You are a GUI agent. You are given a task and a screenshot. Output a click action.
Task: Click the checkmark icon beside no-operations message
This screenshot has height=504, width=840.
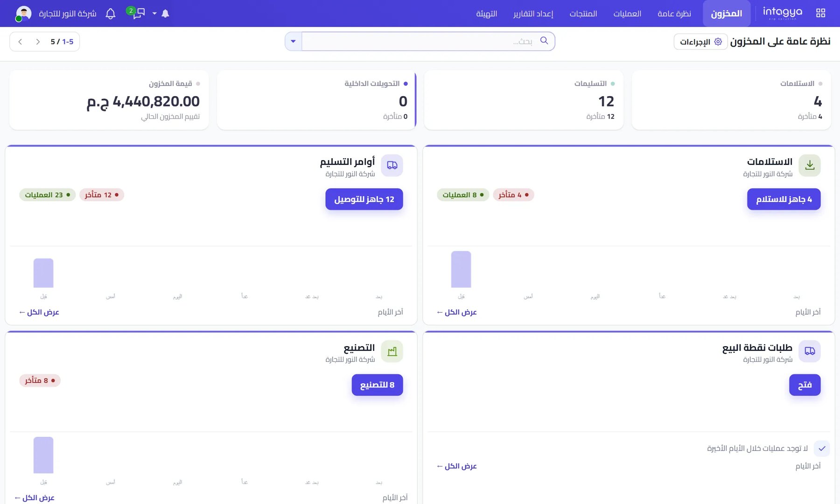(x=822, y=448)
